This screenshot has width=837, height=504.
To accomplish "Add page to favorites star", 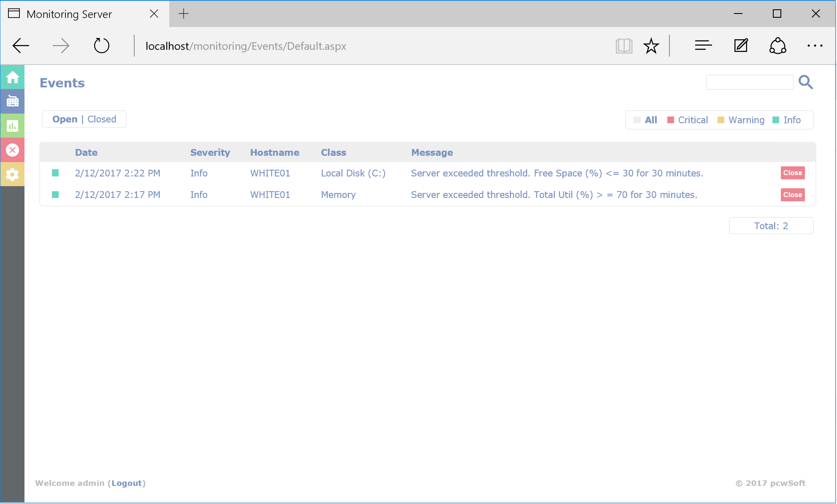I will point(651,46).
